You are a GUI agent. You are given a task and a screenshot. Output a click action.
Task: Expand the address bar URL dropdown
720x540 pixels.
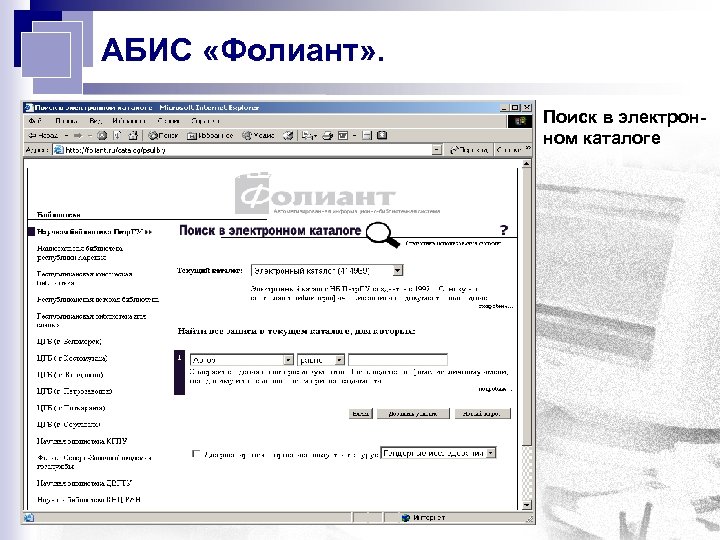(437, 150)
